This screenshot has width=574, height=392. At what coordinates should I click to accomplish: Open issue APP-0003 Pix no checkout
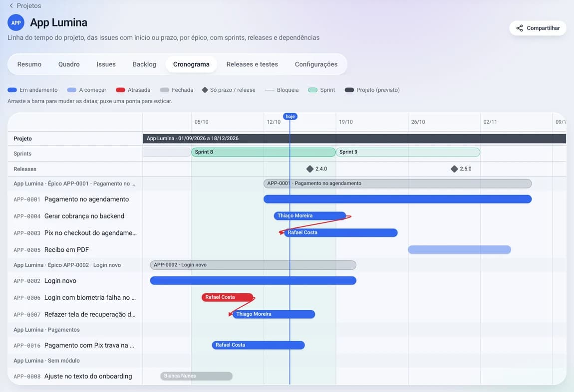(x=75, y=233)
